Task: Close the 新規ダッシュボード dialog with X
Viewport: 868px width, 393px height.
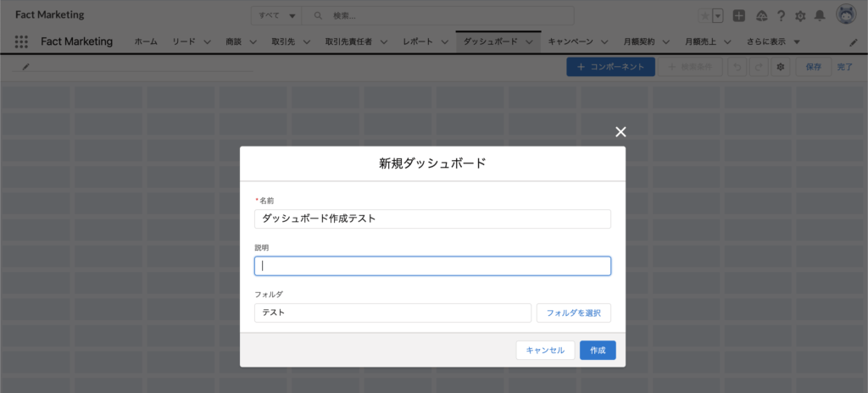Action: point(621,132)
